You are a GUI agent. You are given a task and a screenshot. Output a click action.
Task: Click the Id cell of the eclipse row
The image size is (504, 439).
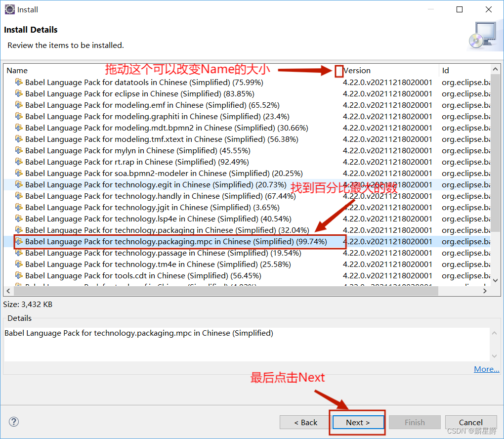click(x=466, y=93)
